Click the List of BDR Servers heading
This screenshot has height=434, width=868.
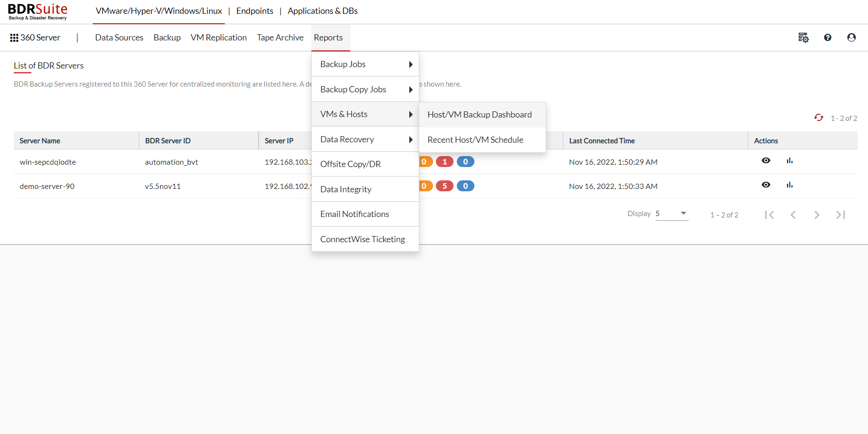pyautogui.click(x=48, y=66)
